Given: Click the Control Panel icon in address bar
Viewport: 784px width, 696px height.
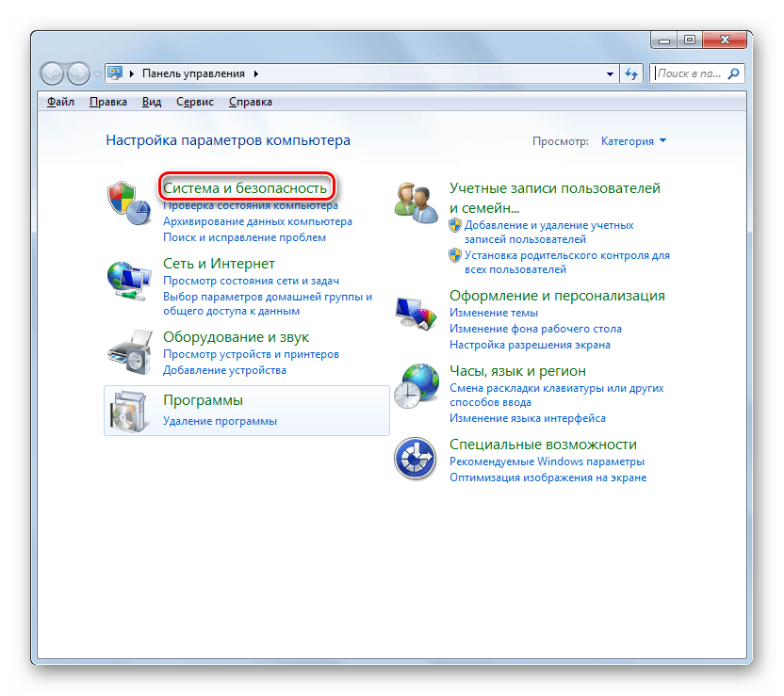Looking at the screenshot, I should click(x=114, y=73).
